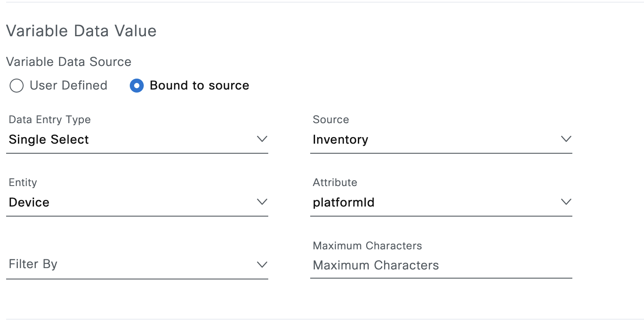Click the chevron icon on Attribute dropdown
This screenshot has height=324, width=644.
pyautogui.click(x=566, y=202)
